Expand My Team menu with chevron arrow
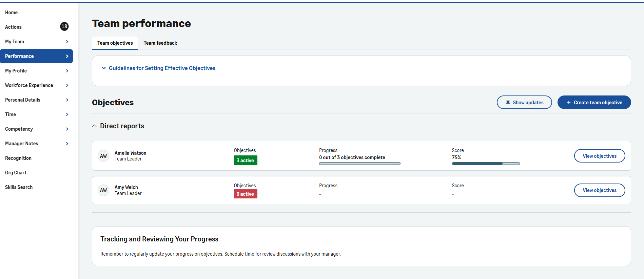 (x=67, y=42)
